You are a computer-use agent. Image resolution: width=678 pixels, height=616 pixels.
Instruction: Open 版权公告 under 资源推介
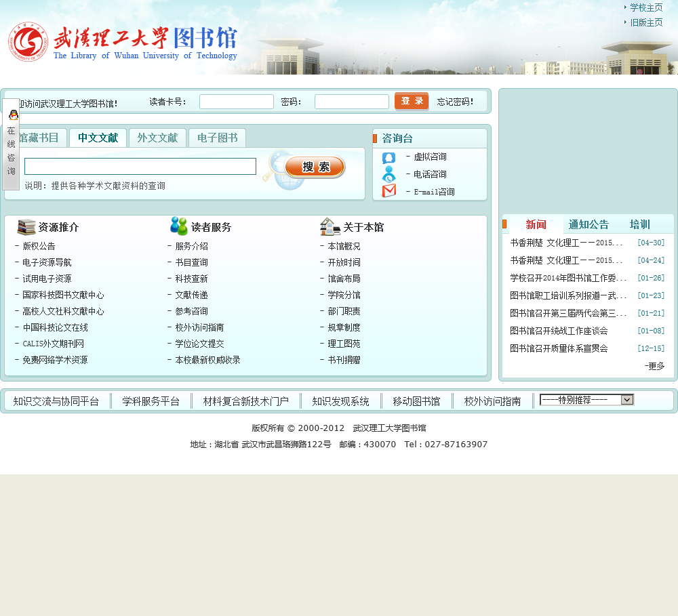coord(39,246)
